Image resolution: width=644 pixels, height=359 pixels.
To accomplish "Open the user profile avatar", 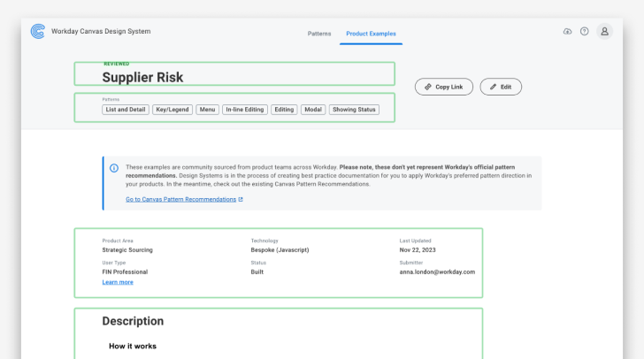I will (x=604, y=31).
